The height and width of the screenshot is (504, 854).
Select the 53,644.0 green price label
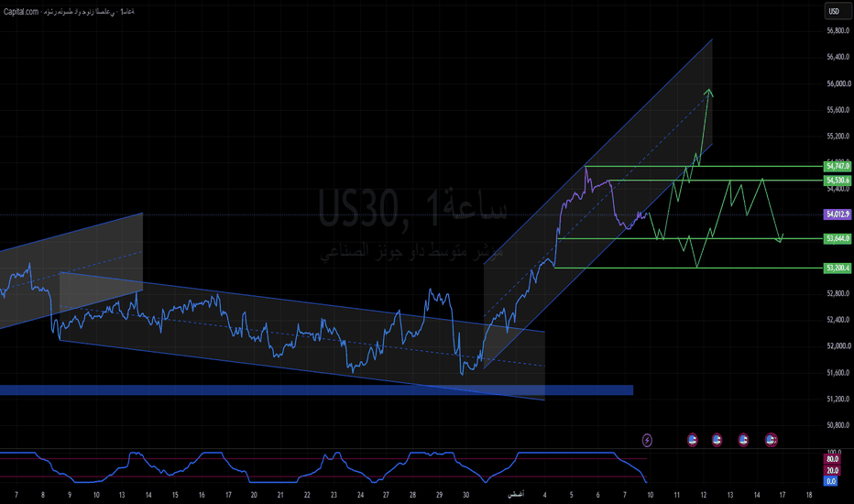click(x=838, y=238)
